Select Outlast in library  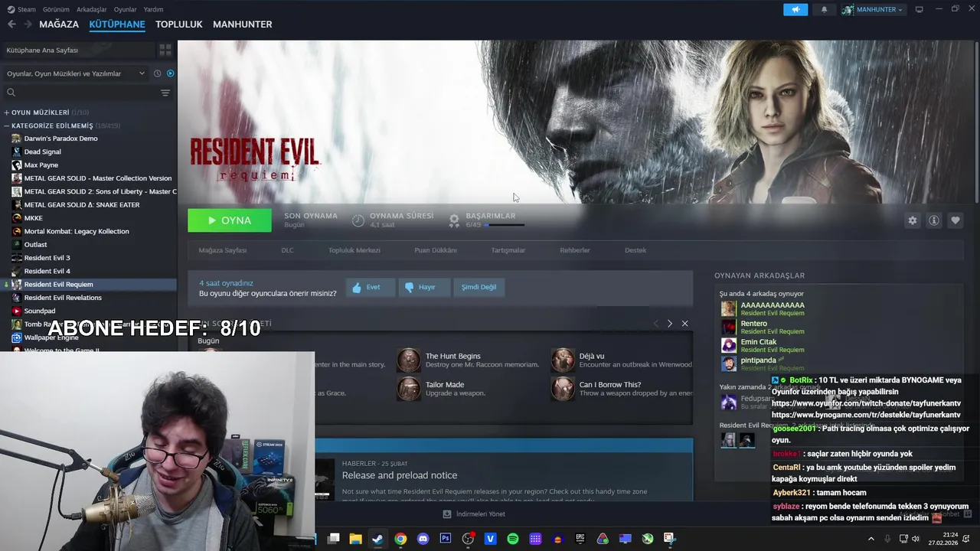coord(35,245)
